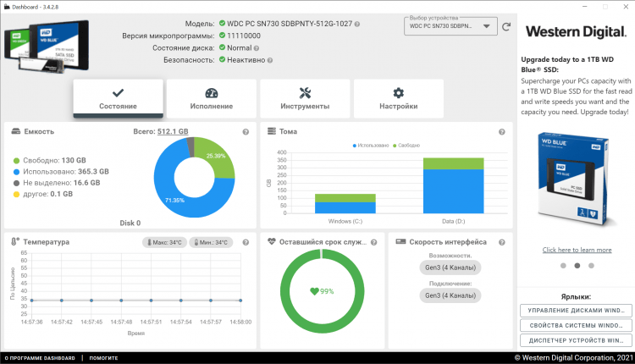Go to the Настройки tab
Viewport: 635px width, 364px height.
click(x=399, y=99)
